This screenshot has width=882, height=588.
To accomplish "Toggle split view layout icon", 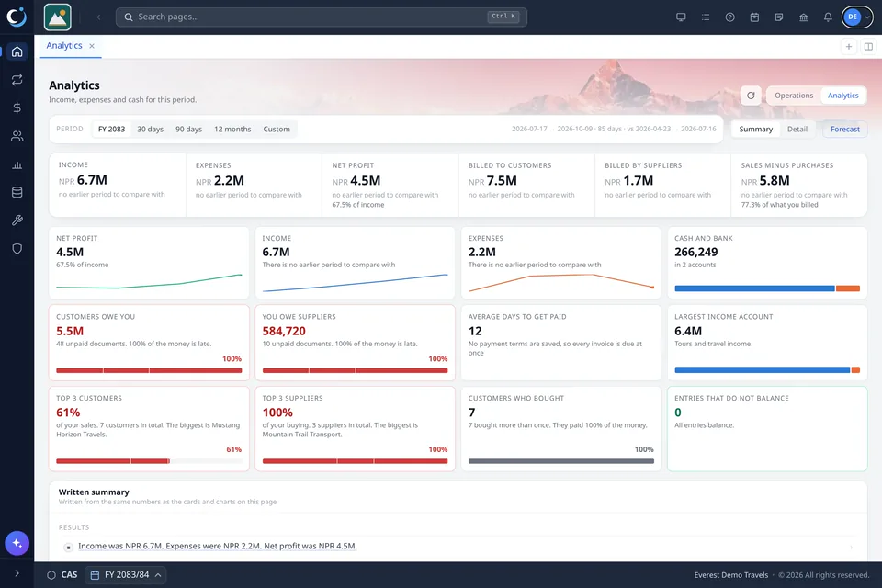I will [x=868, y=47].
